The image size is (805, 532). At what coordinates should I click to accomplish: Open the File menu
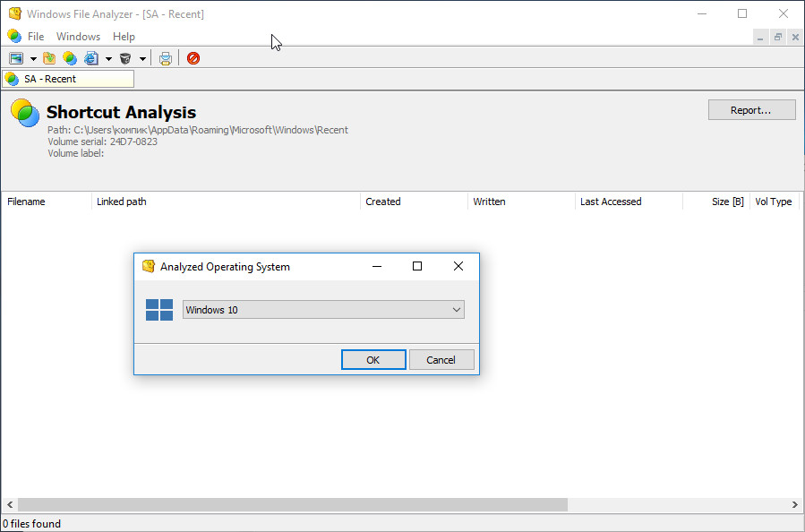(x=36, y=37)
